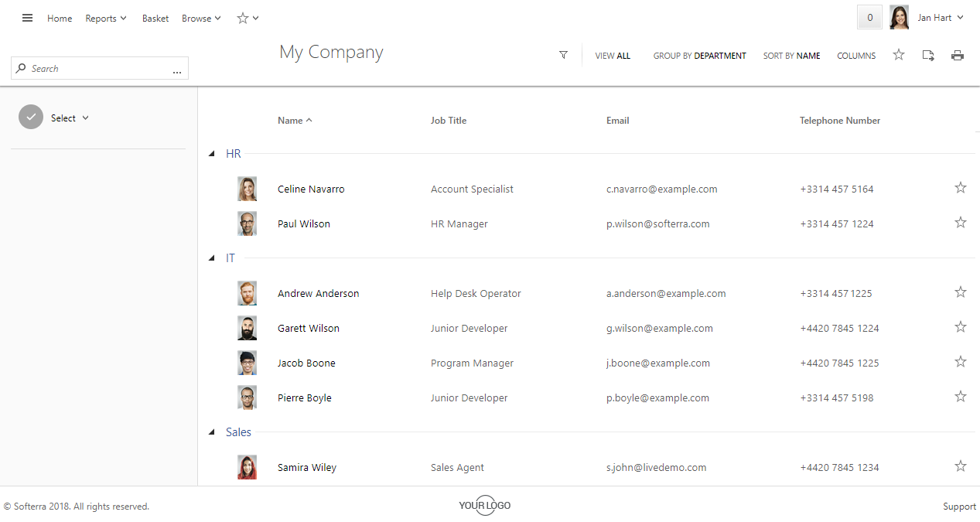Screen dimensions: 980x522
Task: Click email p.wilson@softerra.com
Action: [x=658, y=224]
